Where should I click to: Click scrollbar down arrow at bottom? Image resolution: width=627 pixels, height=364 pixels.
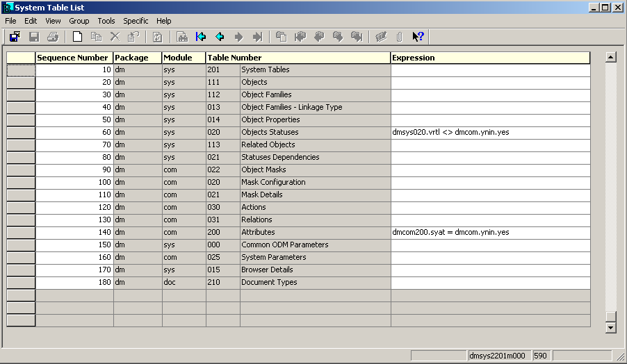point(611,327)
